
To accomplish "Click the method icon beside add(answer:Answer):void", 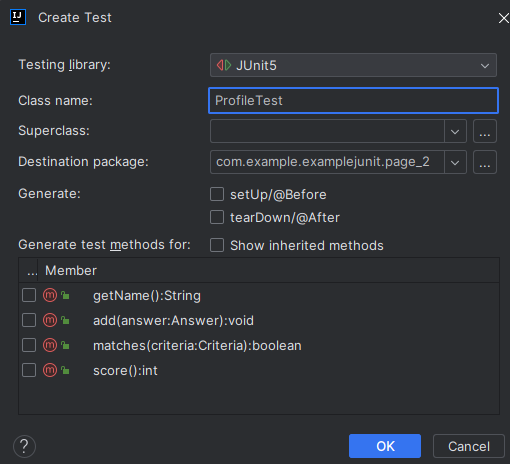I will 50,320.
